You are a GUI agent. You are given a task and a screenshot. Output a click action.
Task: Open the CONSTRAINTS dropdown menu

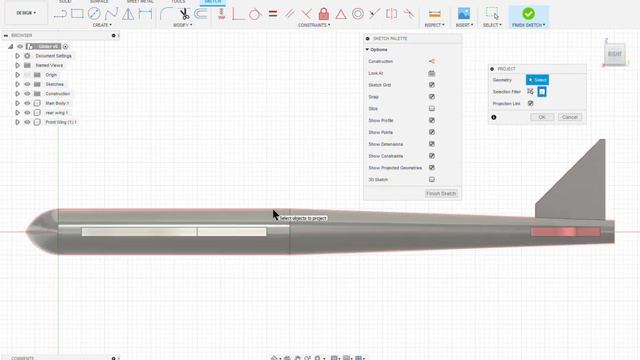(x=314, y=25)
